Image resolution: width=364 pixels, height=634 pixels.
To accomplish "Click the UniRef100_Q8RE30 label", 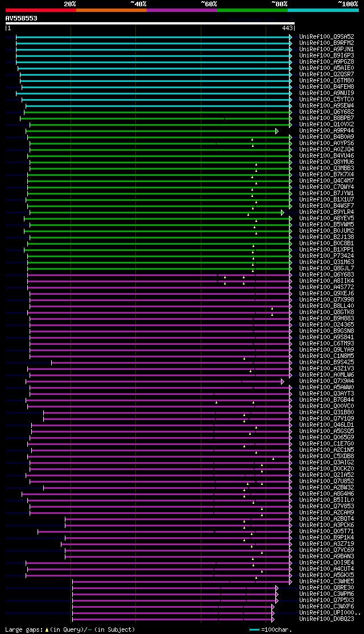I will [326, 588].
